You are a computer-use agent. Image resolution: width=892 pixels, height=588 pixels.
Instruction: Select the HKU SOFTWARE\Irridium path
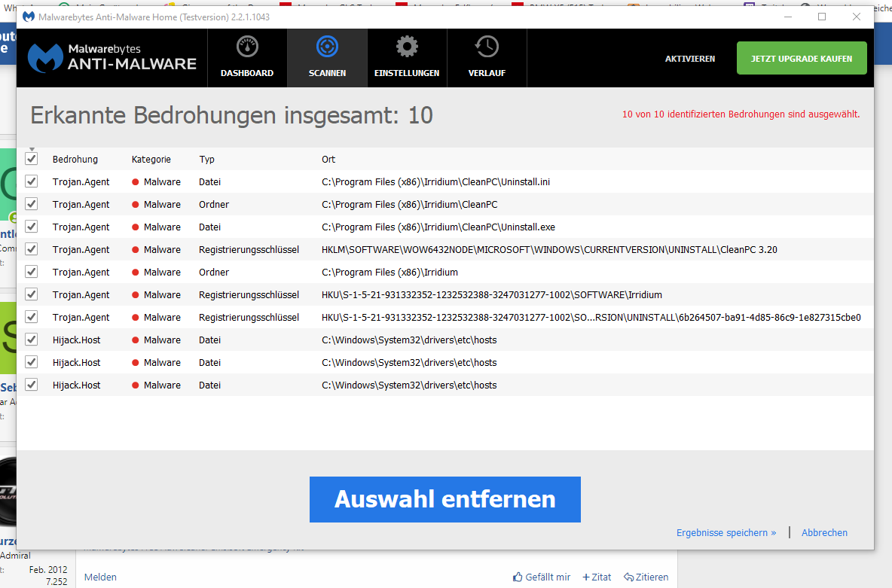491,294
